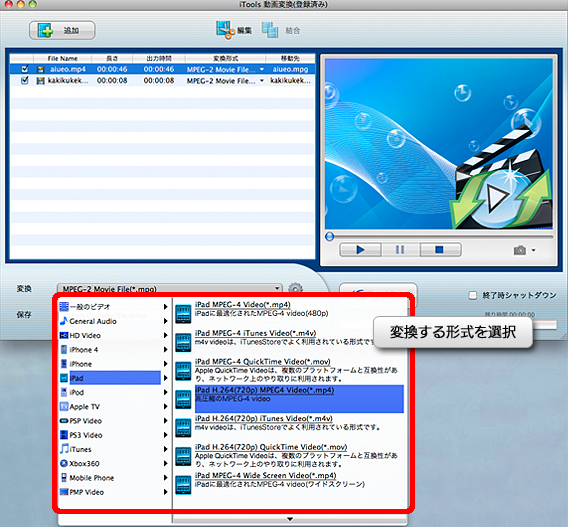Click the 追加 add file button
Image resolution: width=568 pixels, height=530 pixels.
point(62,30)
